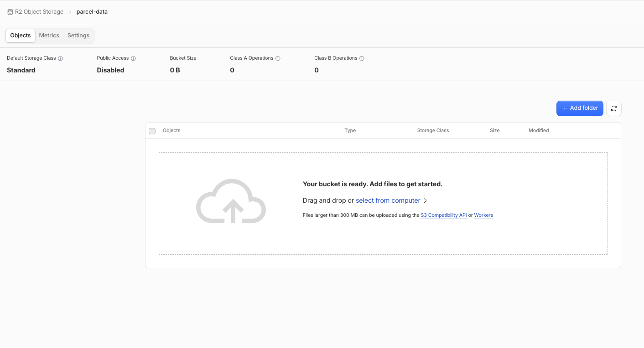Click the Disabled public access value
This screenshot has width=644, height=348.
[x=110, y=70]
